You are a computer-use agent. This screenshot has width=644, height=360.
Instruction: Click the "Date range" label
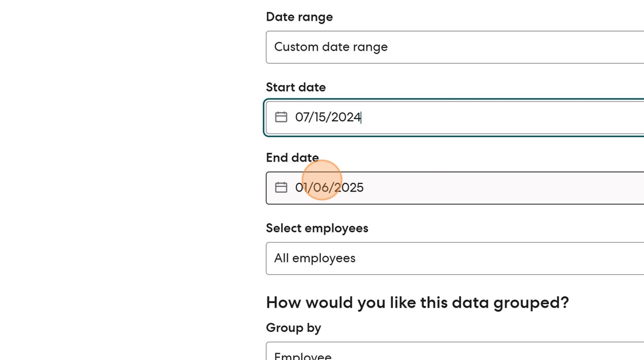299,17
